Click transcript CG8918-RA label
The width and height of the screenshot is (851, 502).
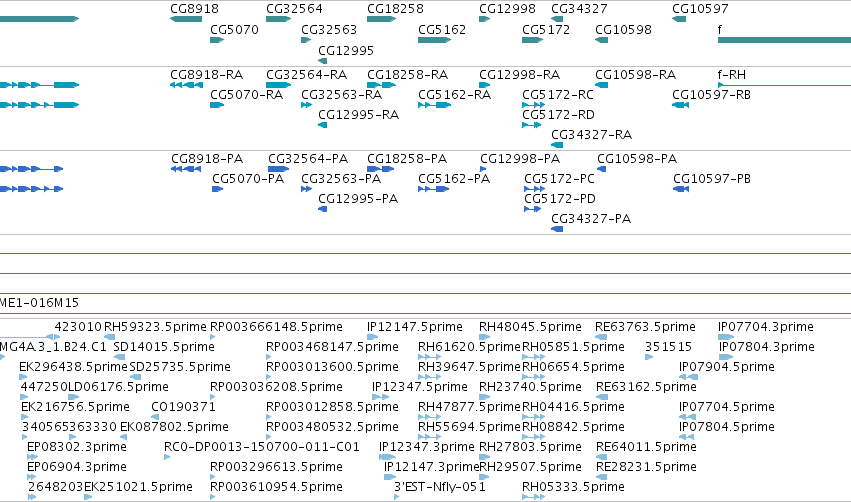[206, 75]
